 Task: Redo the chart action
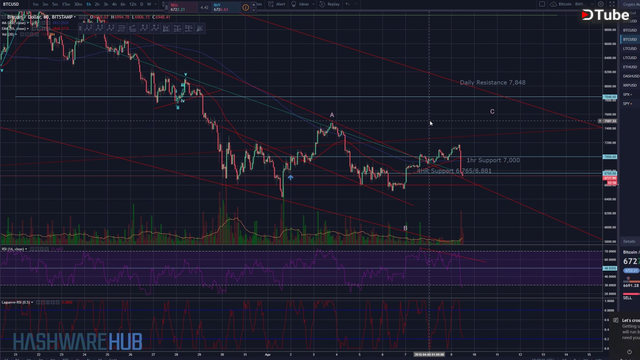(x=356, y=4)
